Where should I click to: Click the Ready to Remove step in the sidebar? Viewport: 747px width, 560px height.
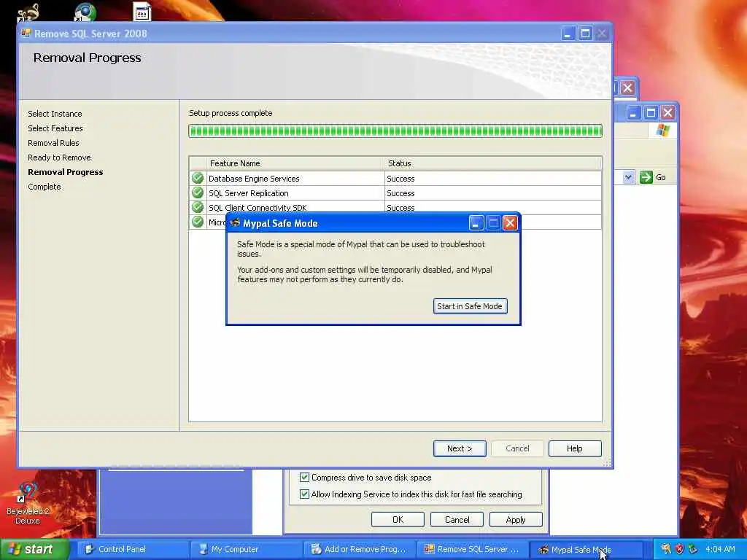[x=59, y=157]
